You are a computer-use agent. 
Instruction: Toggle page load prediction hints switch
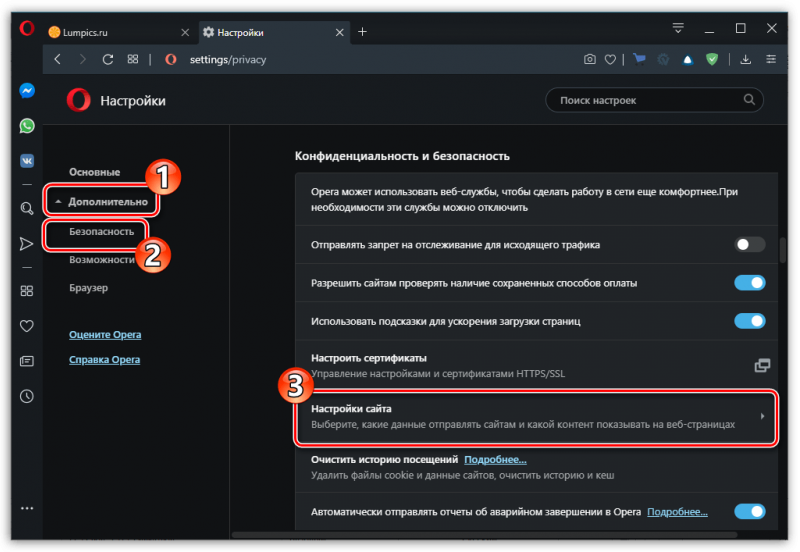tap(749, 321)
